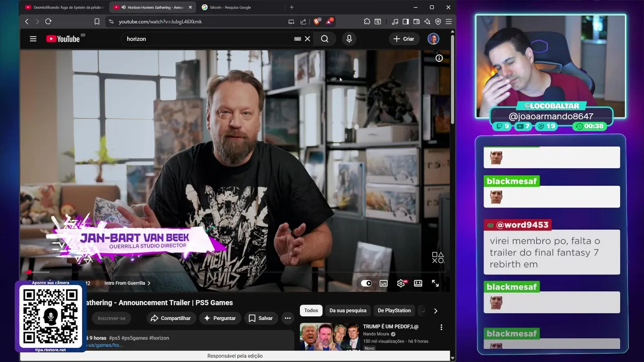Click the browser page vertical scrollbar

pyautogui.click(x=452, y=80)
